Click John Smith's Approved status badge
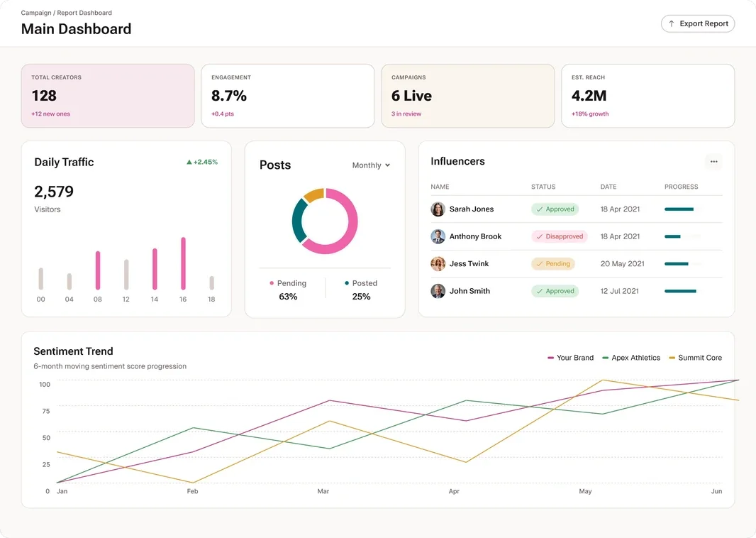Screen dimensions: 756x538 (x=555, y=291)
